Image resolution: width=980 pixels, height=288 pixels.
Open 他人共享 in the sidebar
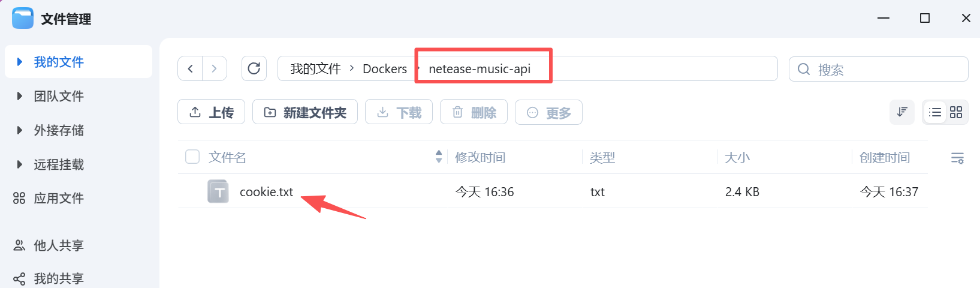pyautogui.click(x=58, y=245)
